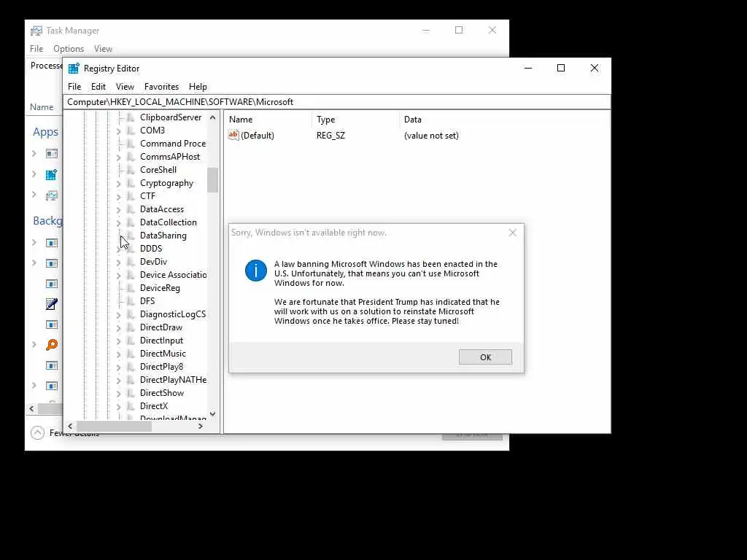The width and height of the screenshot is (747, 560).
Task: Click the Registry Editor title bar icon
Action: click(x=74, y=69)
